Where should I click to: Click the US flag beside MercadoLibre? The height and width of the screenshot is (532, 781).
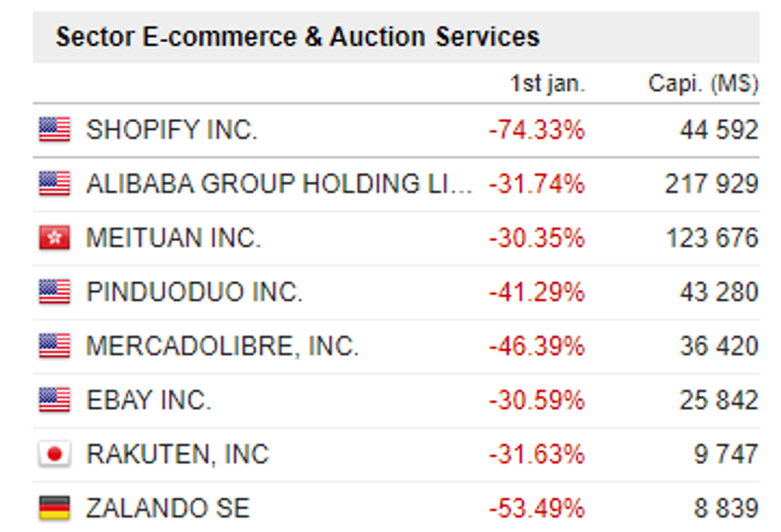[x=55, y=346]
